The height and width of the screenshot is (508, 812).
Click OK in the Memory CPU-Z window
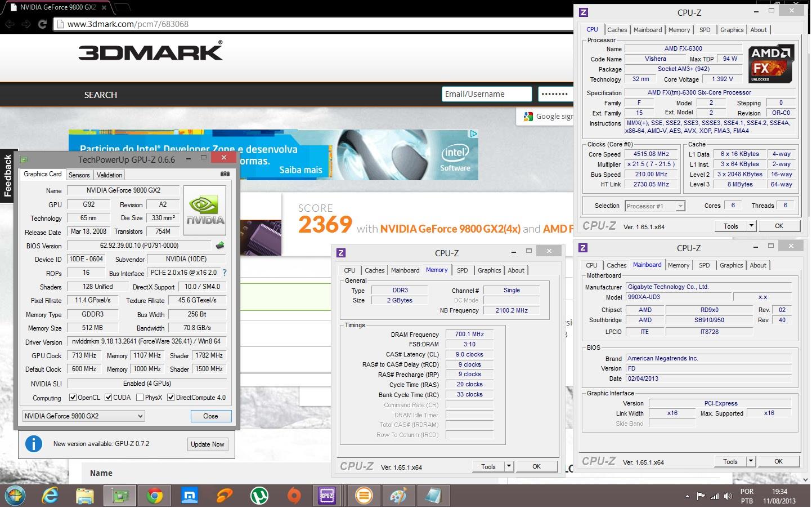[536, 466]
